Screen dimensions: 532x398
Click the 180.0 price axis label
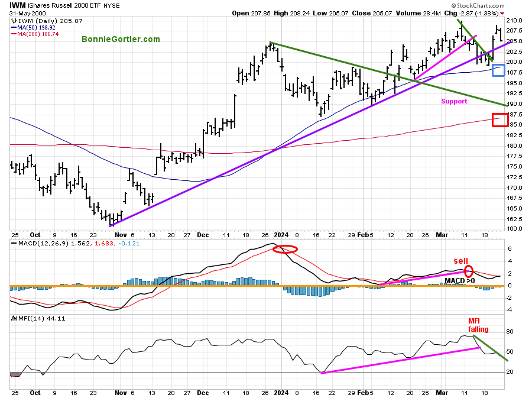click(514, 145)
